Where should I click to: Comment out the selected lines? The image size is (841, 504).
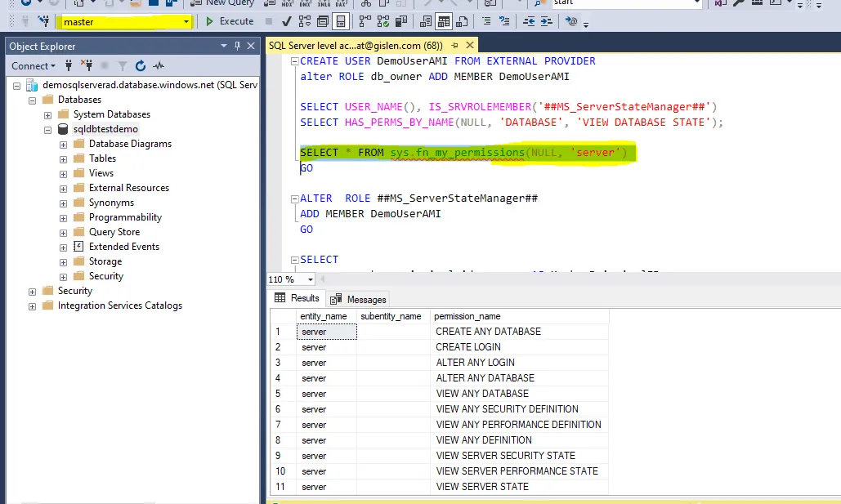(486, 21)
